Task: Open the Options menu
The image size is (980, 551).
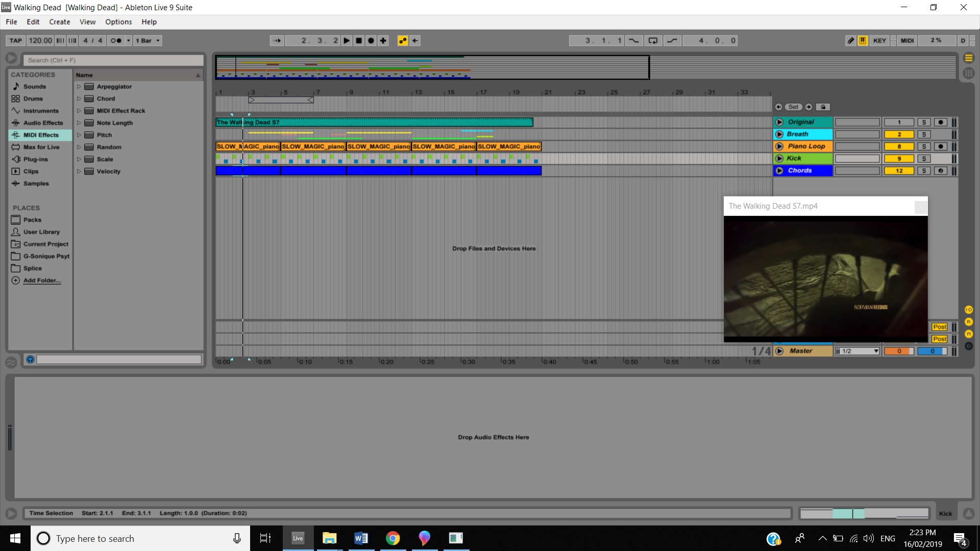Action: 118,22
